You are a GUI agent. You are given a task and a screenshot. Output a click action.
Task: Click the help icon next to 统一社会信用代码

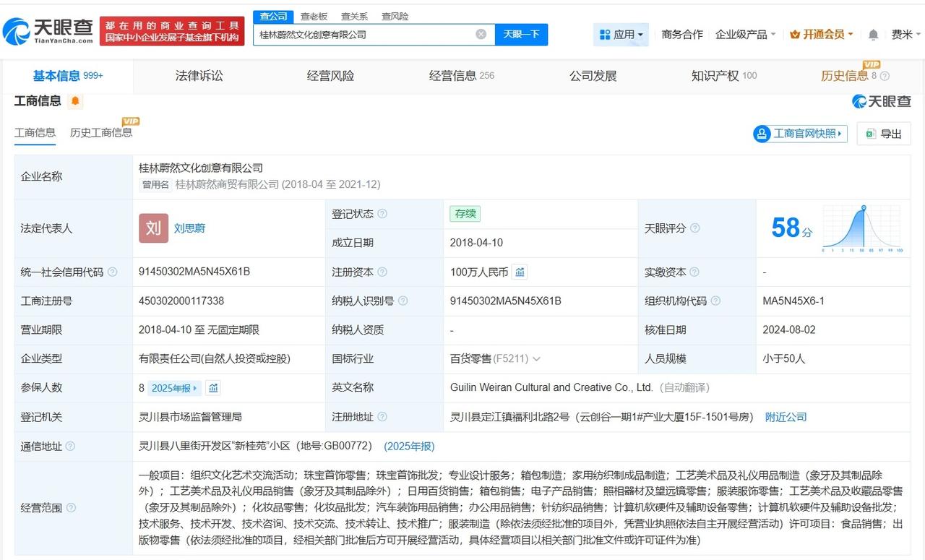[x=112, y=272]
